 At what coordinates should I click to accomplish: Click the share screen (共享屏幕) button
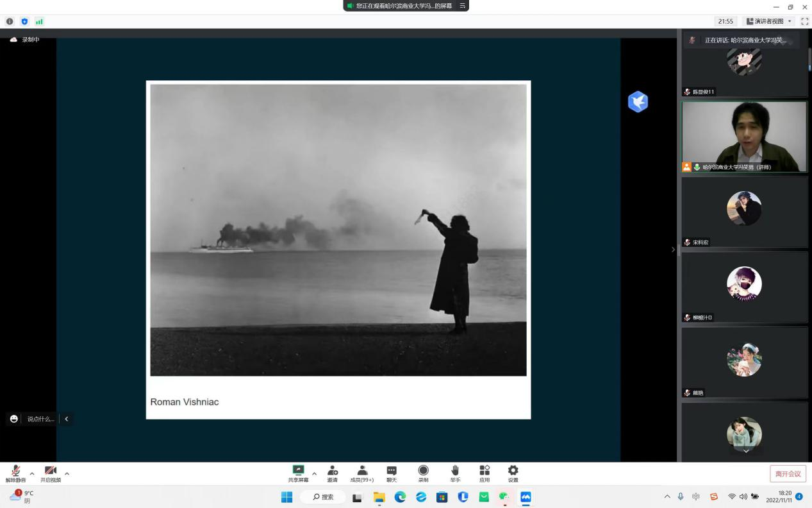click(x=298, y=473)
